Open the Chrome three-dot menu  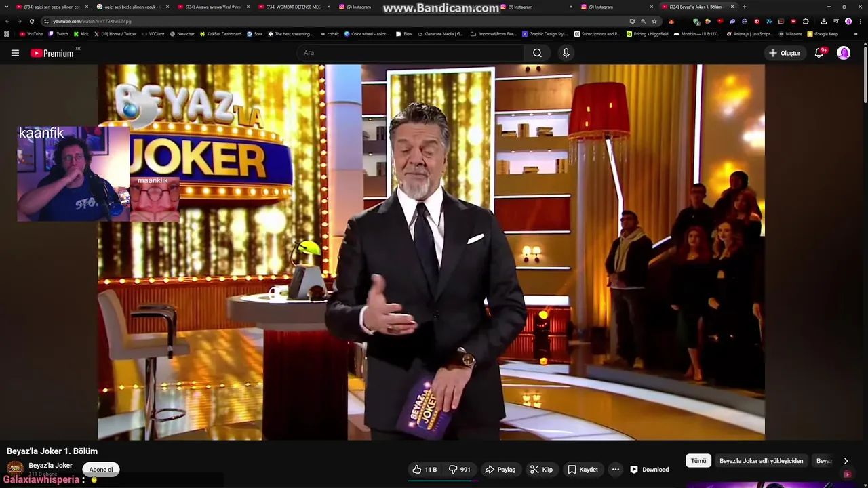[x=861, y=21]
